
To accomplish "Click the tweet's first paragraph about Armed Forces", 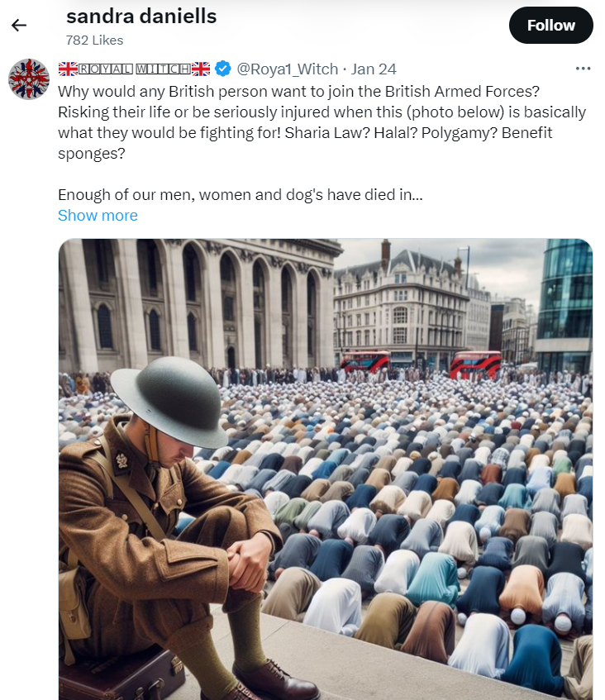I will click(x=322, y=122).
